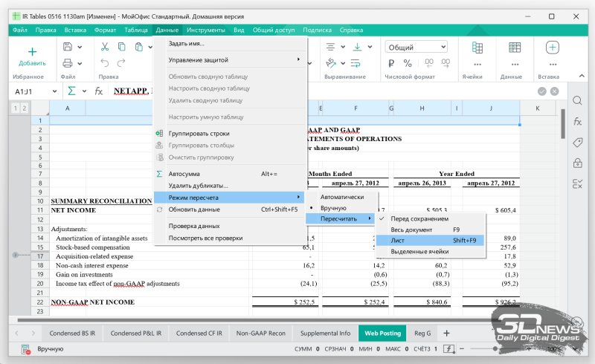Open function insert via the fx formula bar icon

[99, 91]
